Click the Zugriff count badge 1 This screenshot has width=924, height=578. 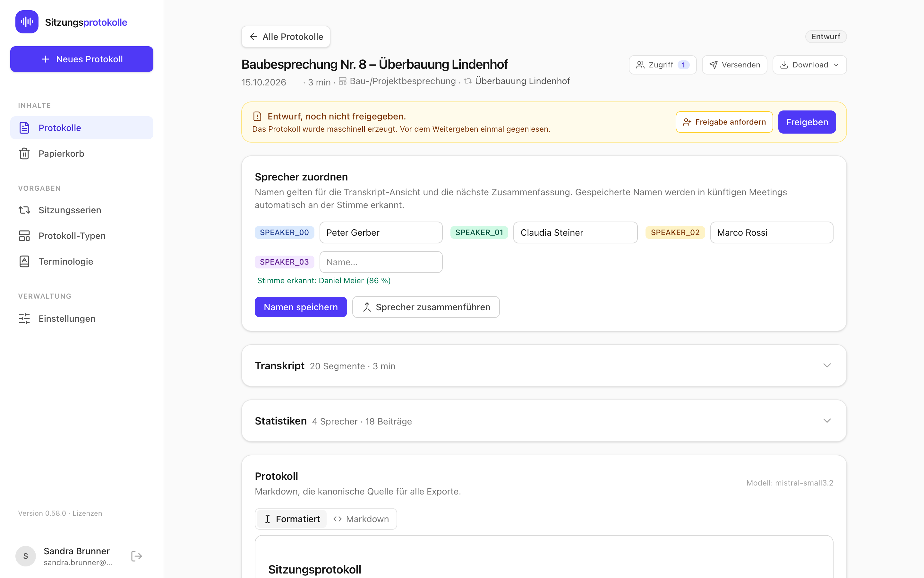click(x=683, y=65)
